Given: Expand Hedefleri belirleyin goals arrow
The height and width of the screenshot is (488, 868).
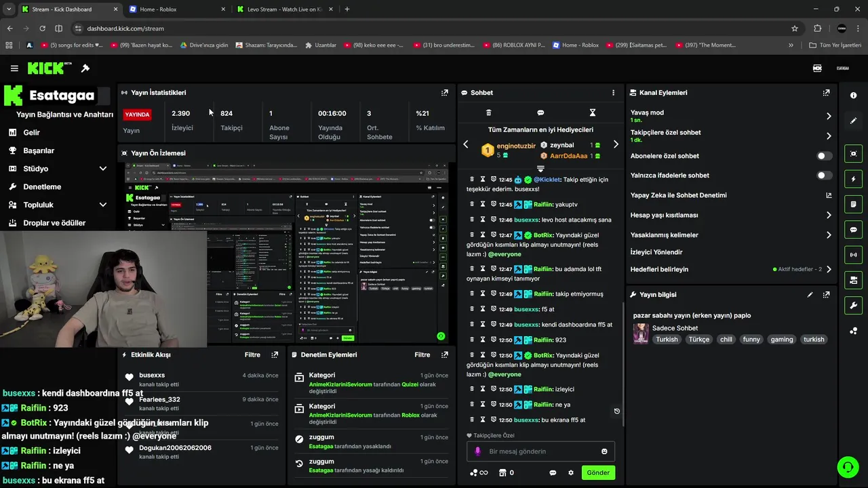Looking at the screenshot, I should 829,269.
